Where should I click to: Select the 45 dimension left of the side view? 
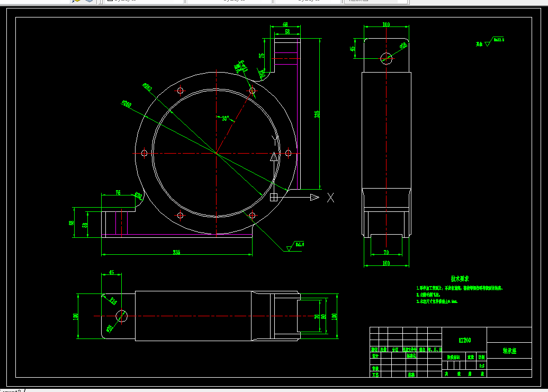tap(353, 49)
